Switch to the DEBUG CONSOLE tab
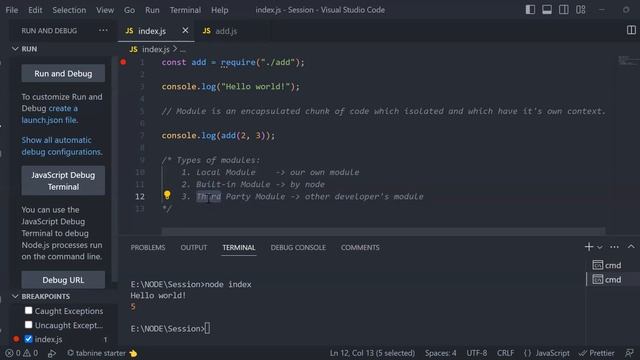The image size is (640, 360). [298, 247]
